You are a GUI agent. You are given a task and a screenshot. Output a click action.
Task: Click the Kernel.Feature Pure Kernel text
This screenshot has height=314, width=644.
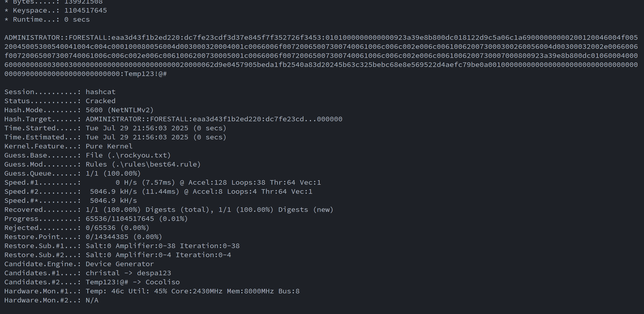[109, 146]
